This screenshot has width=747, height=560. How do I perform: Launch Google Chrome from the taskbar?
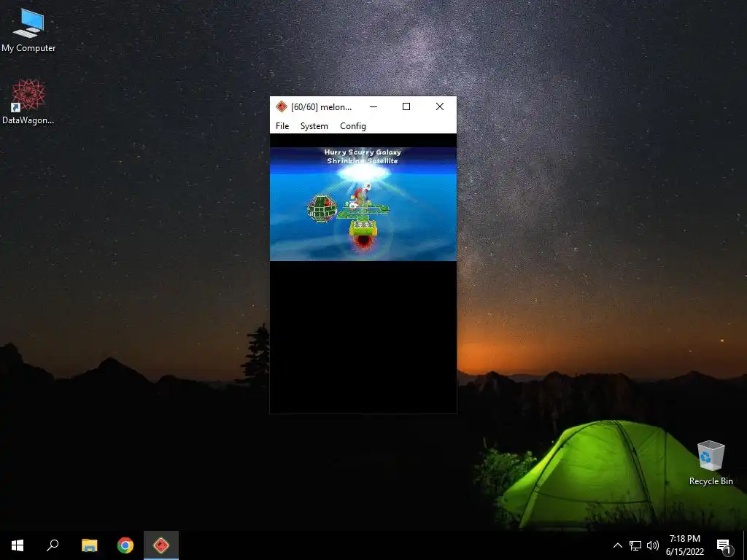125,545
